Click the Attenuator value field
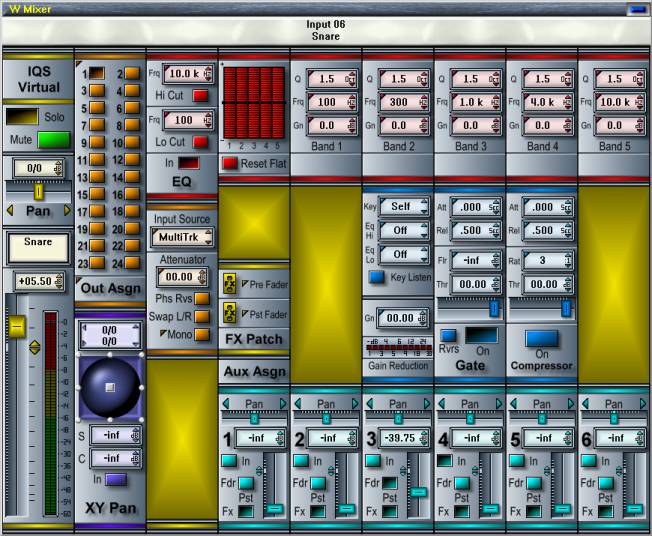Image resolution: width=652 pixels, height=536 pixels. click(179, 276)
